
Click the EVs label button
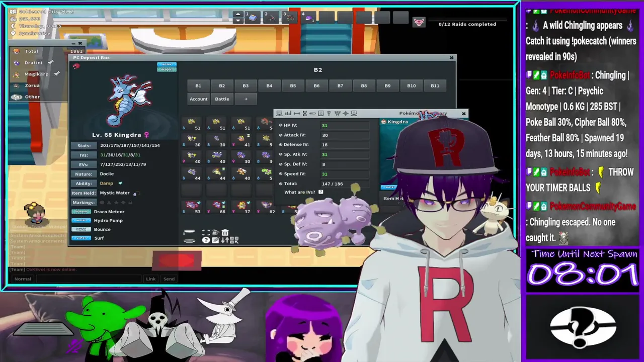(84, 164)
